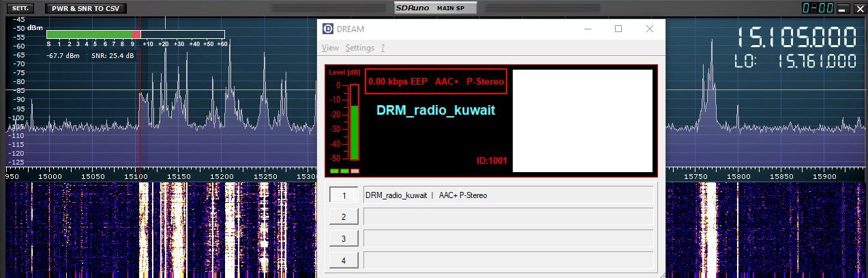Click the LO: 15.761.000 readout
This screenshot has width=868, height=278.
coord(796,61)
